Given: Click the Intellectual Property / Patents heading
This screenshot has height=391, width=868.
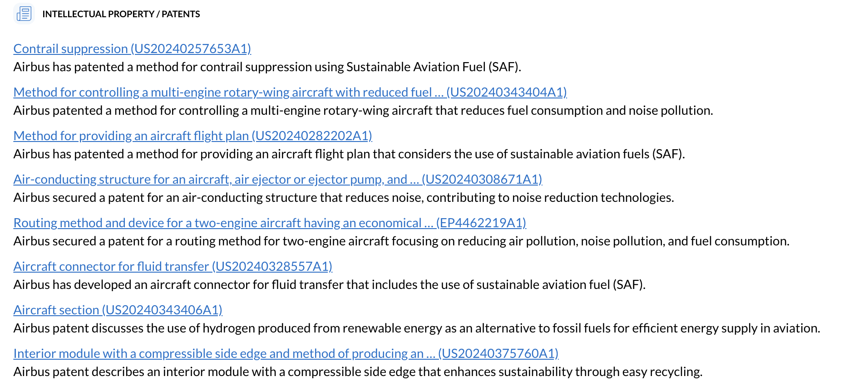Looking at the screenshot, I should coord(121,14).
